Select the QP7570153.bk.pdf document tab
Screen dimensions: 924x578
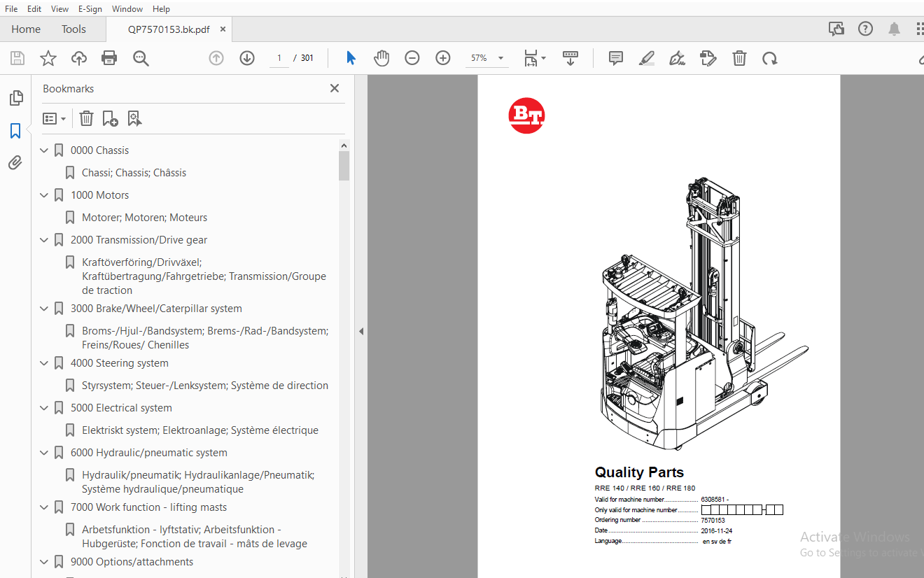pyautogui.click(x=168, y=29)
